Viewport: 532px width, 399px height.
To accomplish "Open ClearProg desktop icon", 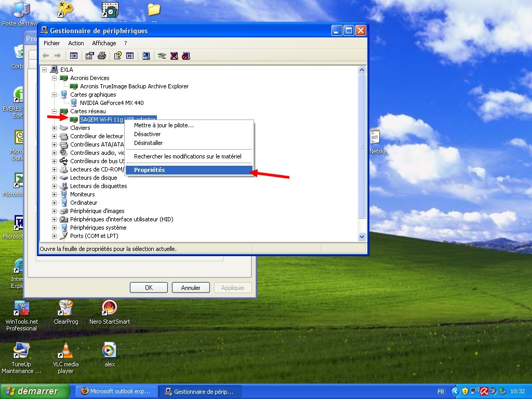I will click(66, 312).
